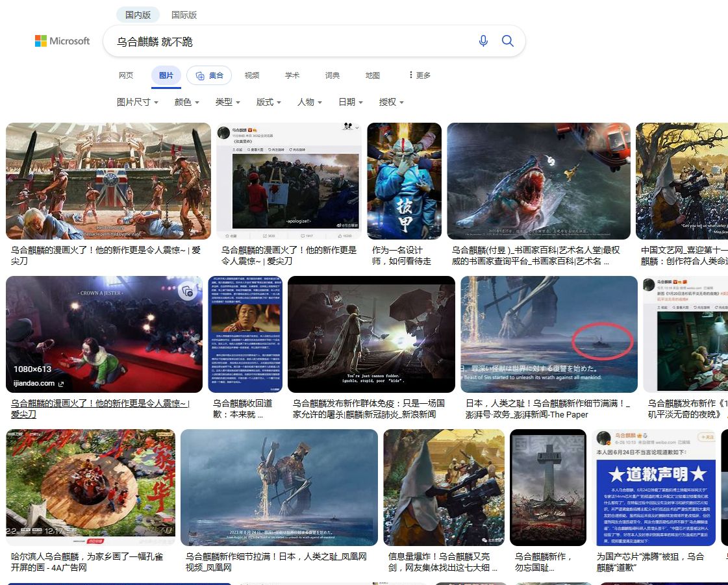
Task: Open the 人物 filter dropdown
Action: [310, 102]
